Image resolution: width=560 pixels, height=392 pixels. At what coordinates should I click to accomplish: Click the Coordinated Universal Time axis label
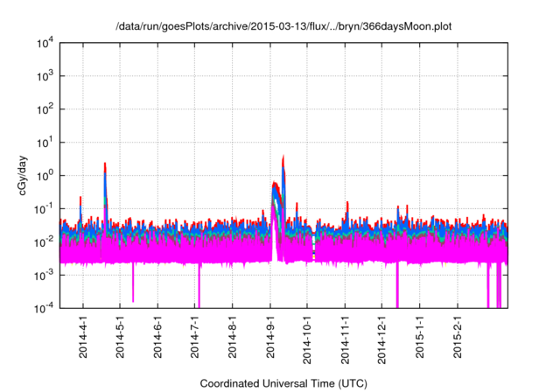[284, 383]
